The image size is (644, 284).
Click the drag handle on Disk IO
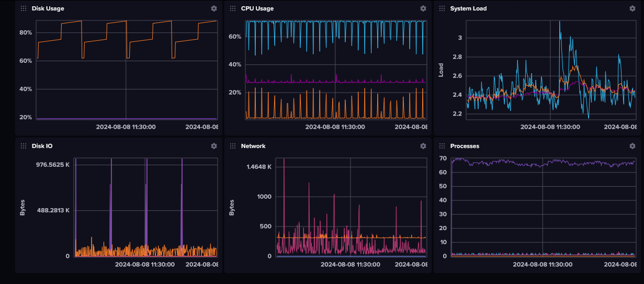pos(23,146)
